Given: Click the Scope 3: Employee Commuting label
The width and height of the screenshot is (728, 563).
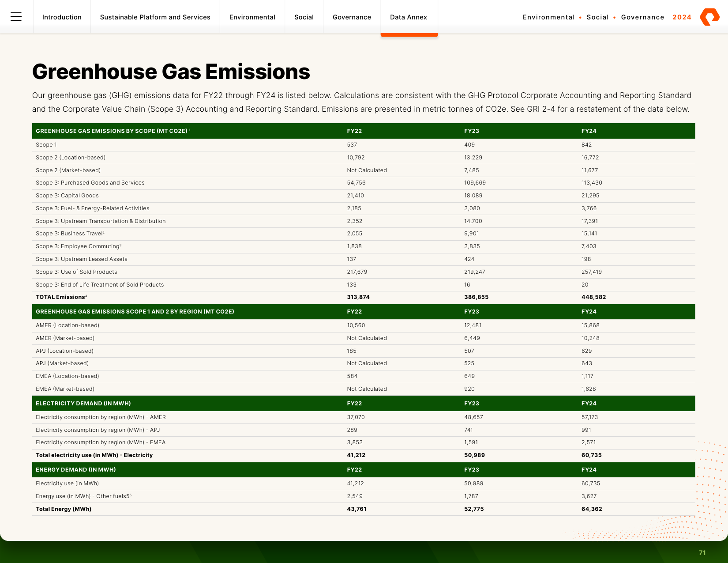Looking at the screenshot, I should [x=79, y=246].
